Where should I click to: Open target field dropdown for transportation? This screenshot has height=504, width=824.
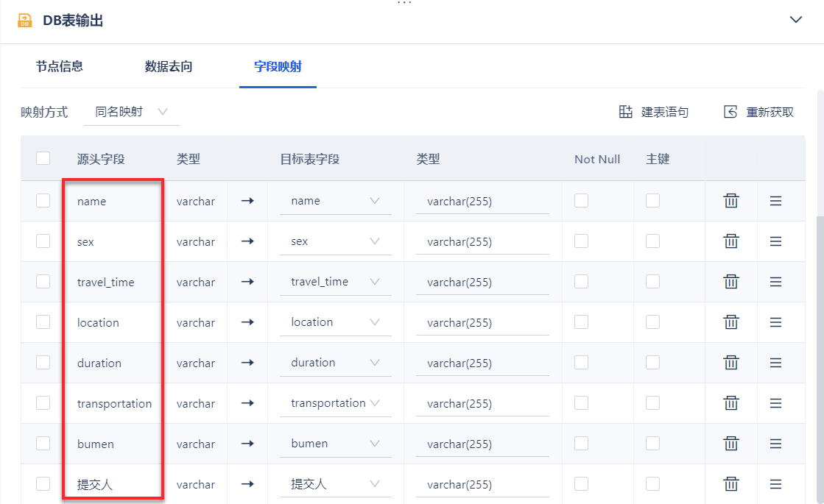pos(335,403)
